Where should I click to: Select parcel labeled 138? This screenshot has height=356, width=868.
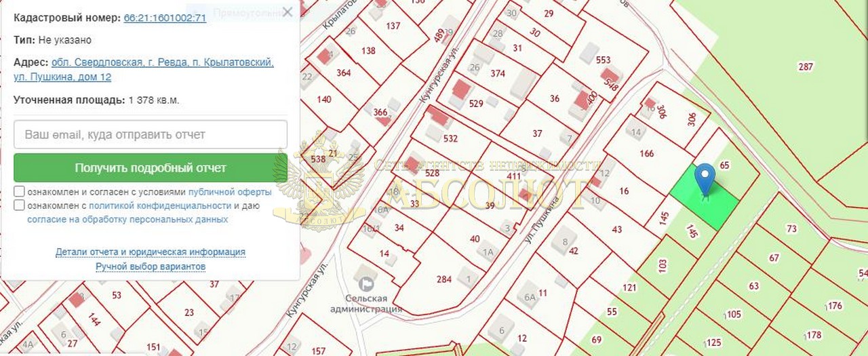pyautogui.click(x=368, y=51)
